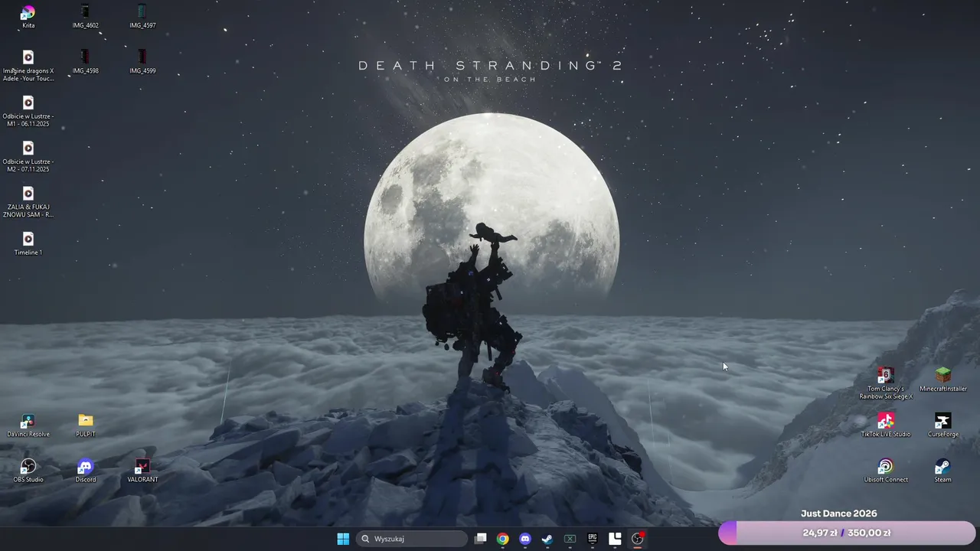Open Steam from the taskbar

(x=547, y=539)
